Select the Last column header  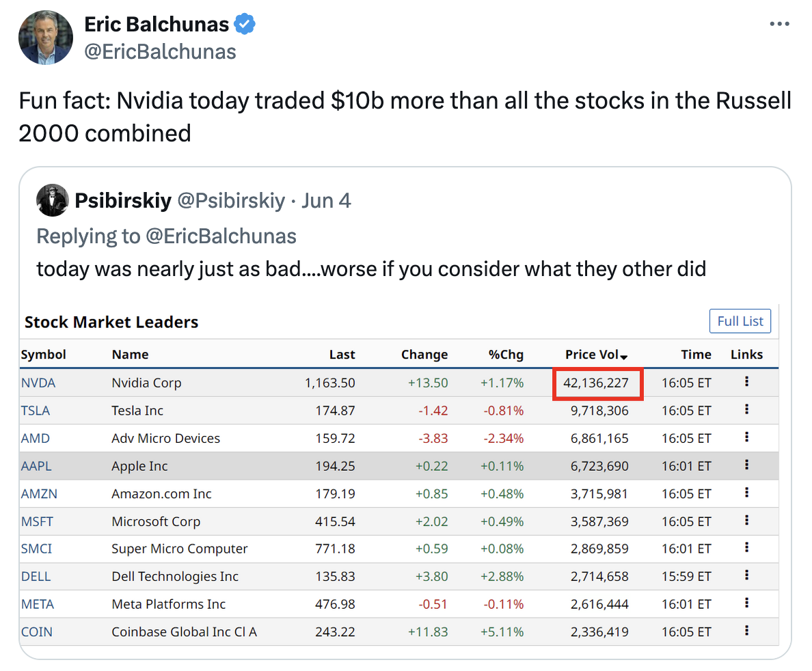click(x=342, y=355)
